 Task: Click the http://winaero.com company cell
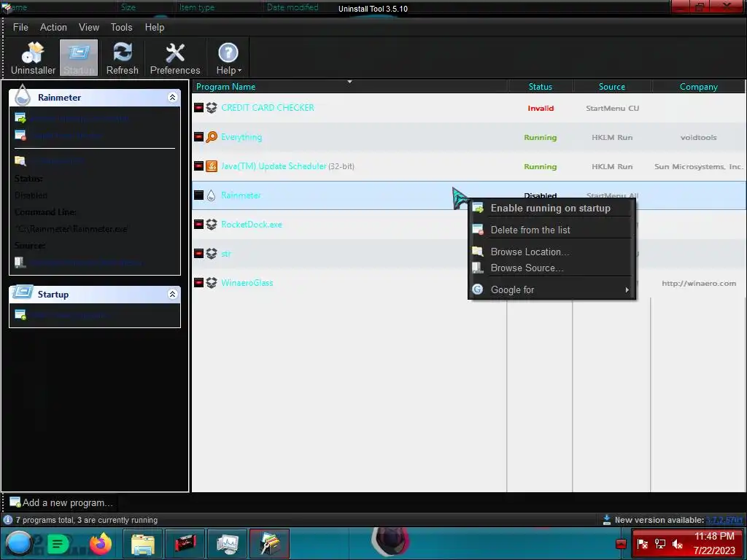(x=699, y=284)
